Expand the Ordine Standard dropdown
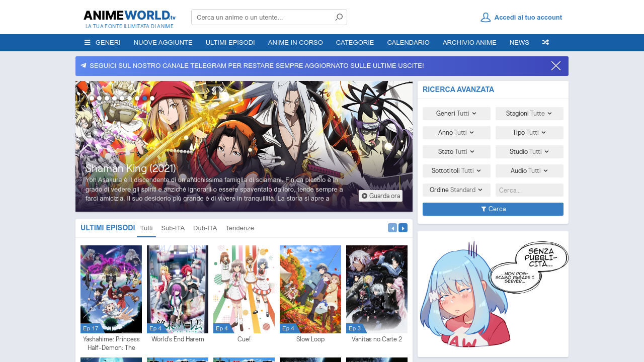Viewport: 644px width, 362px height. 456,190
